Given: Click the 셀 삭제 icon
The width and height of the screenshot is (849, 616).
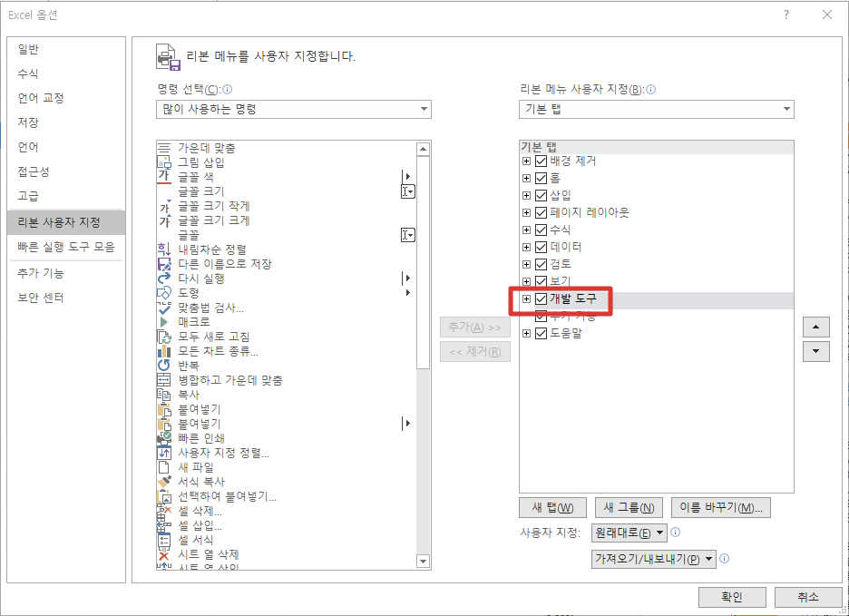Looking at the screenshot, I should (x=164, y=511).
